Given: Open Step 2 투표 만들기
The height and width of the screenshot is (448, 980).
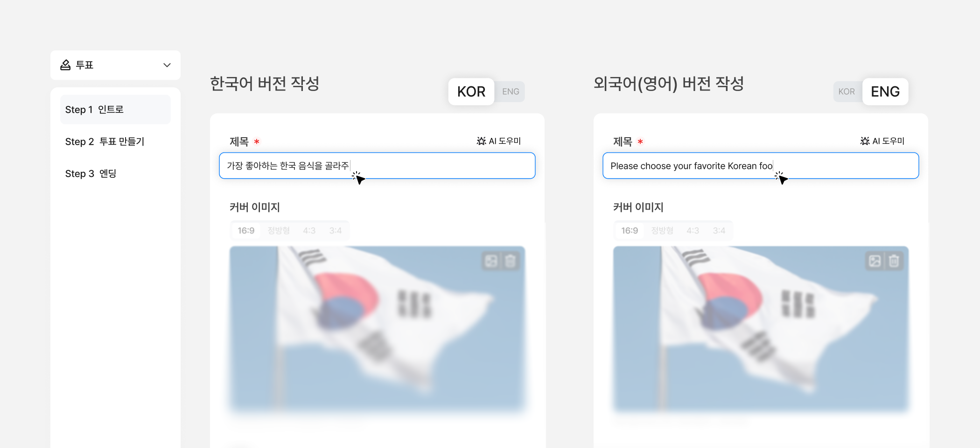Looking at the screenshot, I should pyautogui.click(x=115, y=141).
